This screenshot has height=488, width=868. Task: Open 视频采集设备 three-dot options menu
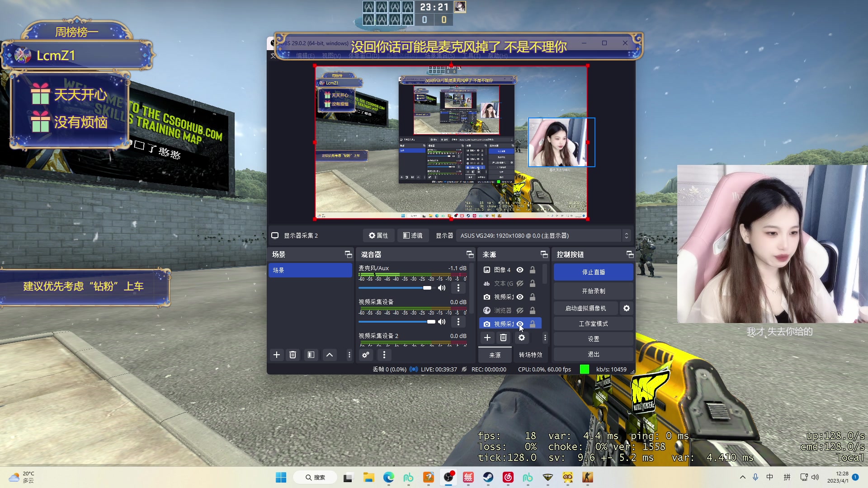click(x=458, y=322)
